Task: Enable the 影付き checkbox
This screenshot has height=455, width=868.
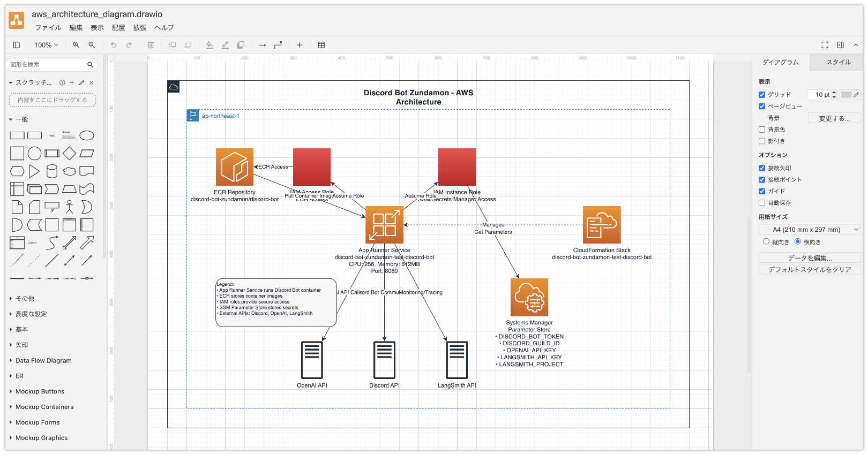Action: [762, 141]
